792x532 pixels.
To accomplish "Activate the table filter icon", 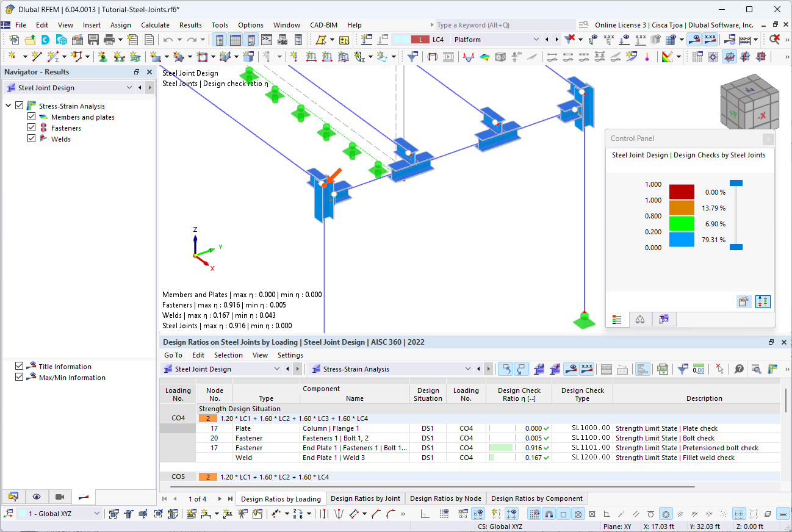I will point(682,368).
